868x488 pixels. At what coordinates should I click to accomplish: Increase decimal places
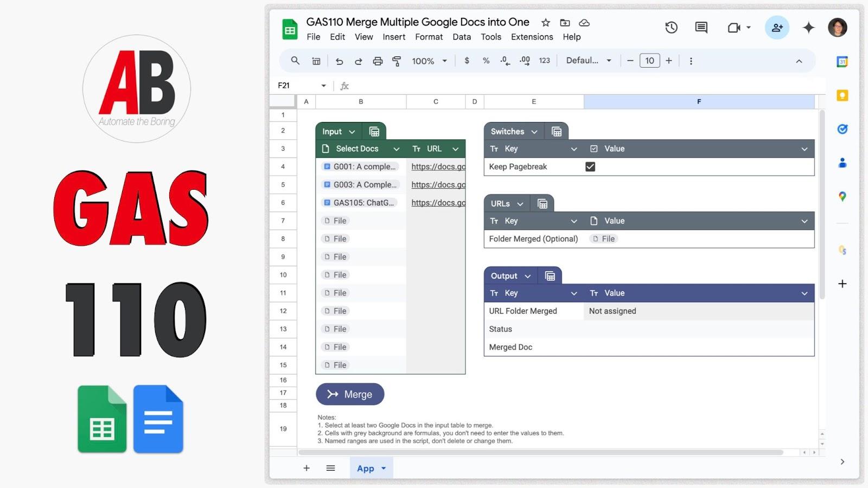pos(525,61)
